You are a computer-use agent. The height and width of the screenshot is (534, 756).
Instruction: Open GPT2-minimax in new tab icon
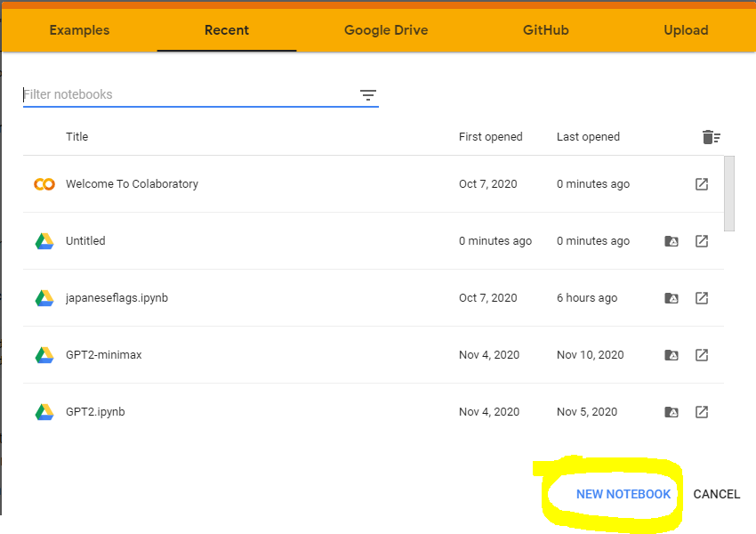coord(702,355)
